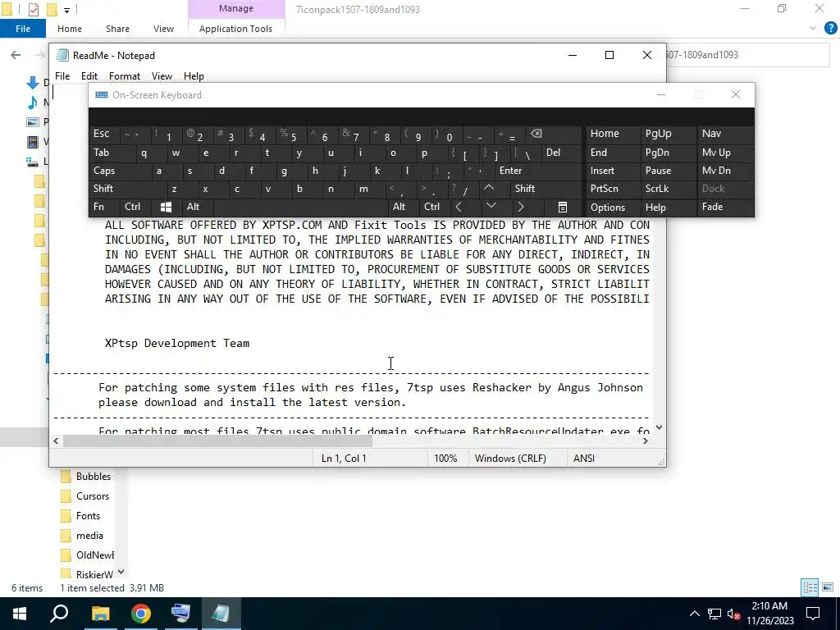This screenshot has height=630, width=840.
Task: Tap the context menu key on On-Screen Keyboard
Action: click(x=563, y=208)
